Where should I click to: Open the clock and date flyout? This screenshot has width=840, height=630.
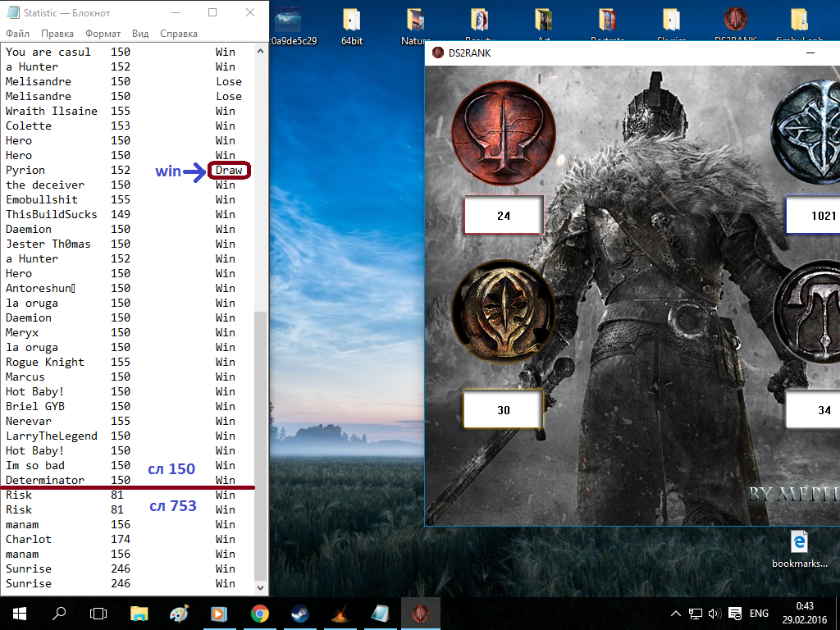tap(805, 614)
